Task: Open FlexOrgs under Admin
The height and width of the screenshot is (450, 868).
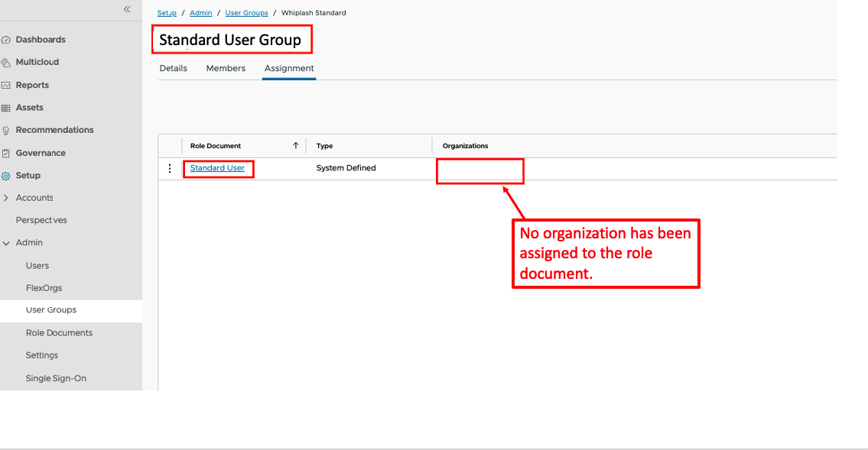Action: (44, 288)
